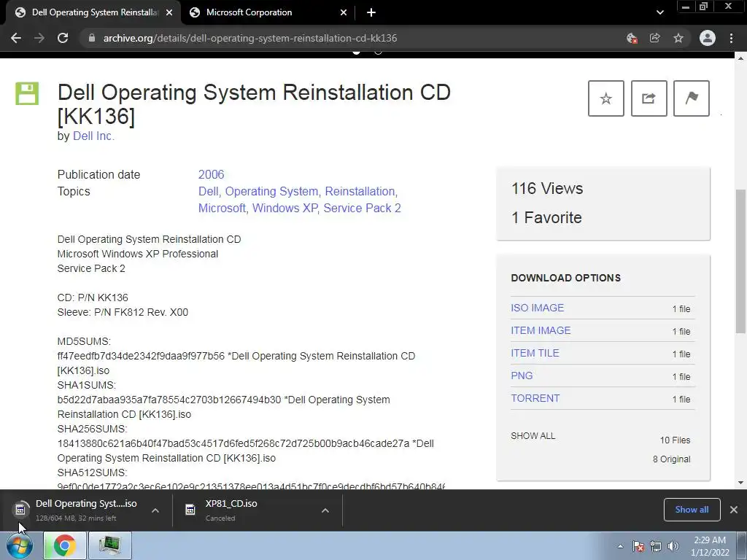Screen dimensions: 747x560
Task: Click the archive share item button
Action: pos(649,98)
